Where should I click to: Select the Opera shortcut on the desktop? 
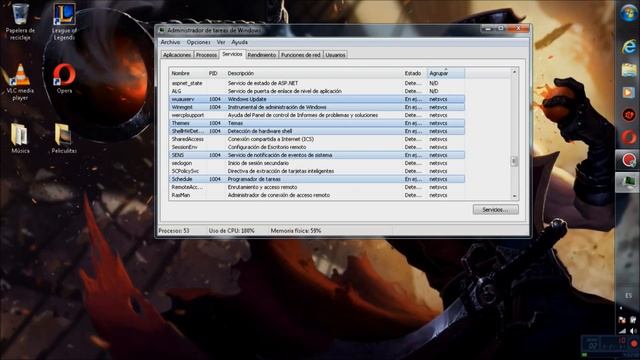pyautogui.click(x=64, y=78)
